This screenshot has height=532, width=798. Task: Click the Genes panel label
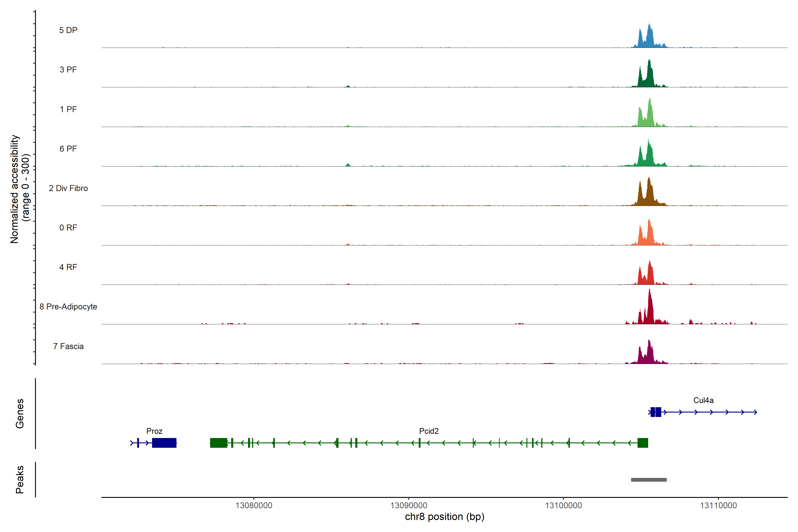pyautogui.click(x=20, y=414)
